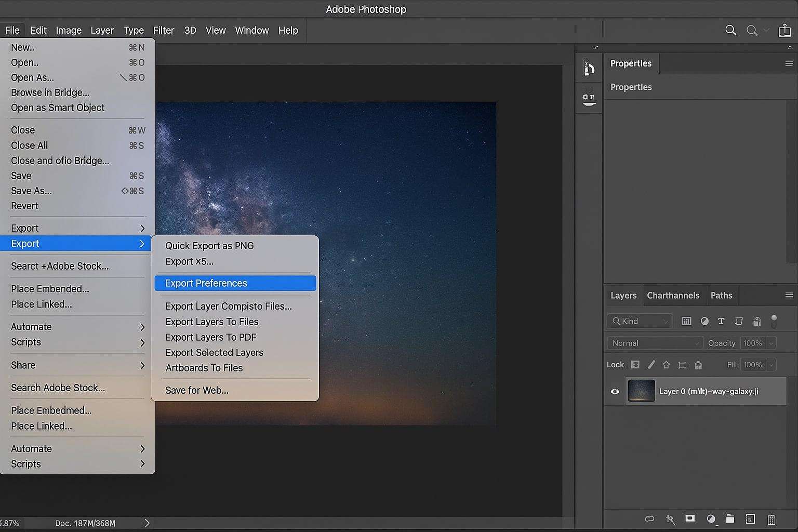The image size is (798, 532).
Task: Click the new adjustment layer icon
Action: pos(711,518)
